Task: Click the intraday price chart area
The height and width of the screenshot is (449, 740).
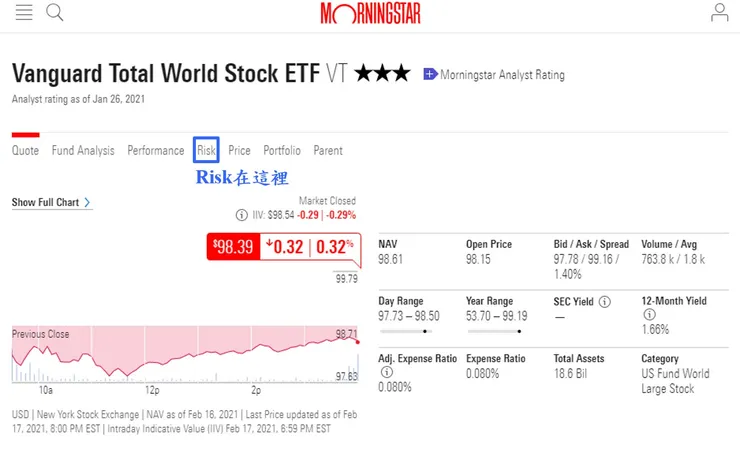Action: [180, 355]
